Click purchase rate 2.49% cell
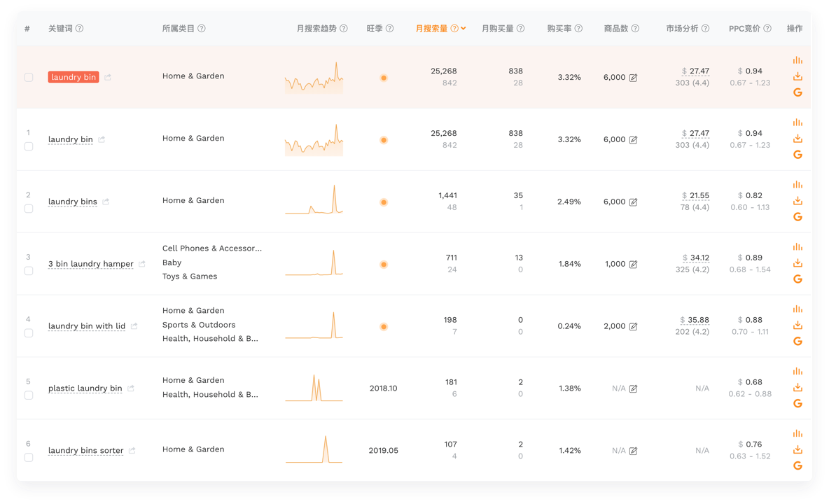Screen dimensions: 829x504 tap(569, 202)
